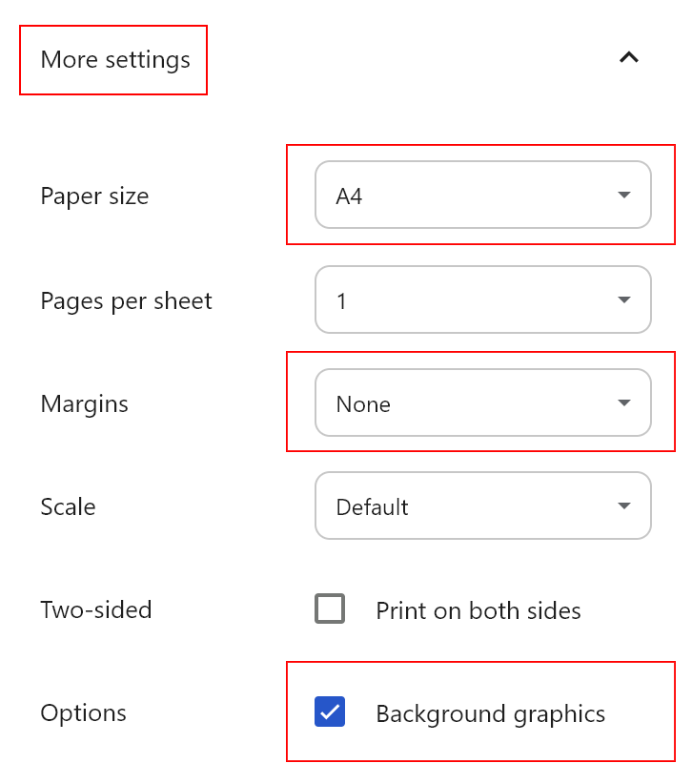
Task: Click the More settings heading text
Action: click(x=115, y=59)
